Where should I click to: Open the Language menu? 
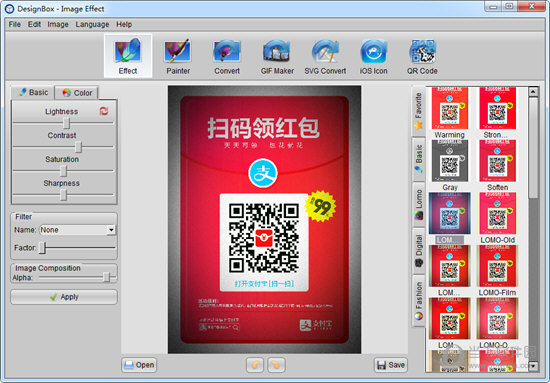[x=92, y=25]
